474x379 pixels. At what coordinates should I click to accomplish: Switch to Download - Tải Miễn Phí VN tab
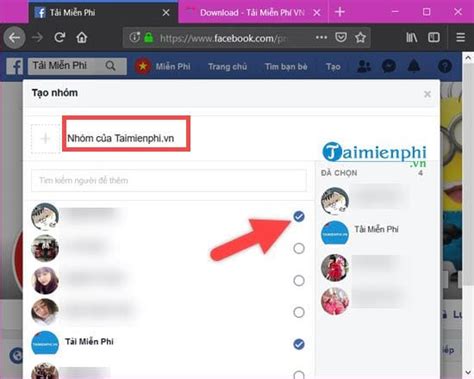pos(253,13)
